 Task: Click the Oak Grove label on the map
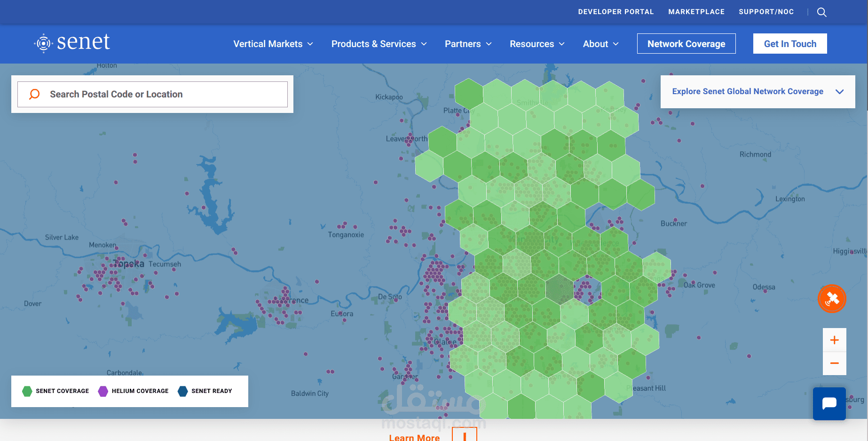699,285
